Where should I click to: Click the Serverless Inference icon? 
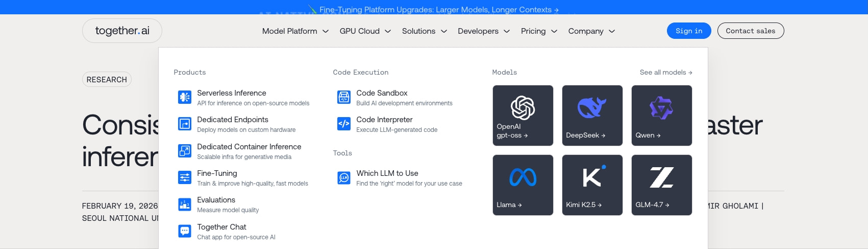(184, 97)
